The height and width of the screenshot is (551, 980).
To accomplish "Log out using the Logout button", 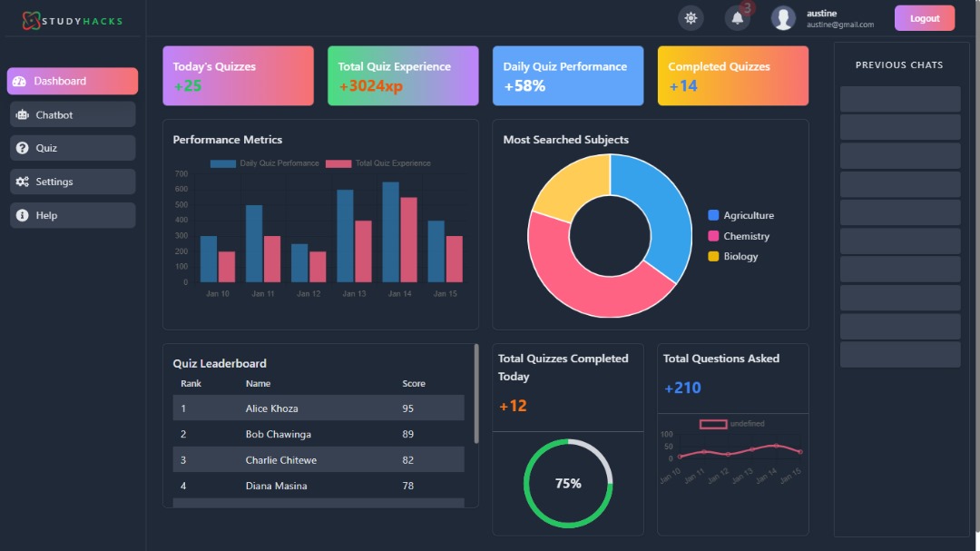I will pyautogui.click(x=924, y=18).
